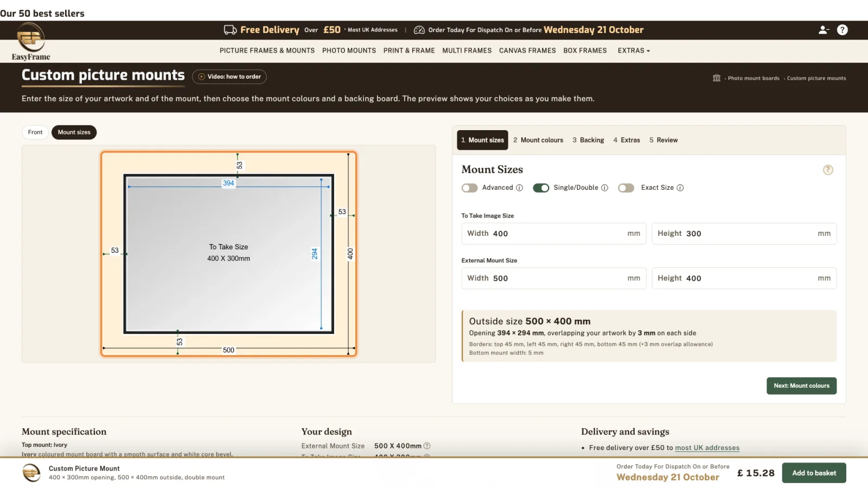Viewport: 868px width, 488px height.
Task: Expand the Extras menu dropdown
Action: pyautogui.click(x=634, y=50)
